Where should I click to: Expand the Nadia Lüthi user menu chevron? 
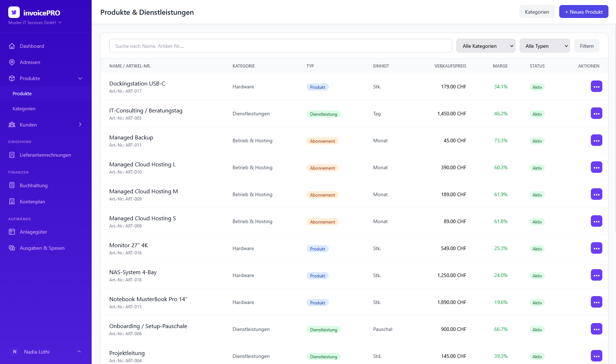(x=79, y=351)
